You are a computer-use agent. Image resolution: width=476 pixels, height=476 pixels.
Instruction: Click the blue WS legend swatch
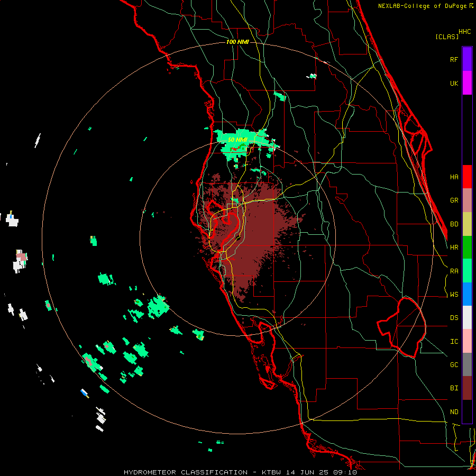(x=467, y=294)
